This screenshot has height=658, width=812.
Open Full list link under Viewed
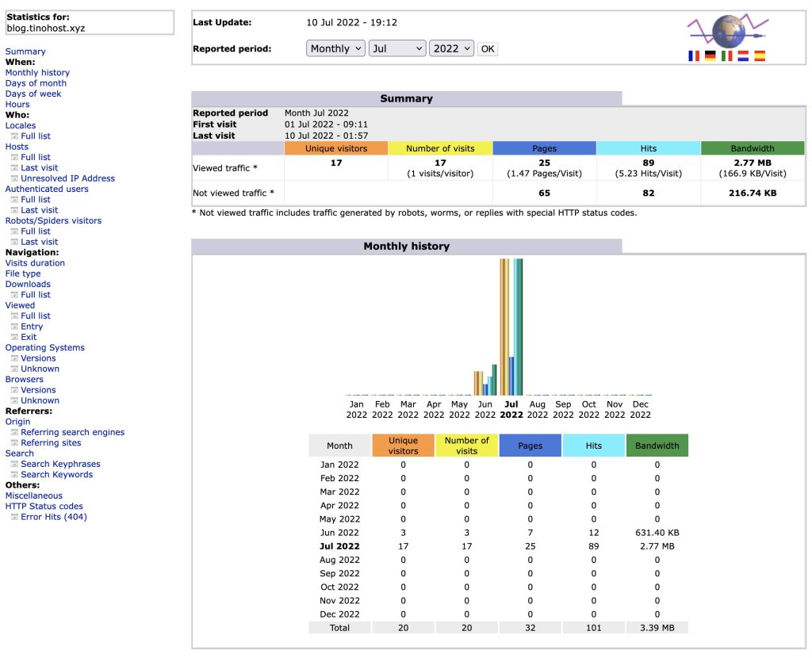(36, 316)
